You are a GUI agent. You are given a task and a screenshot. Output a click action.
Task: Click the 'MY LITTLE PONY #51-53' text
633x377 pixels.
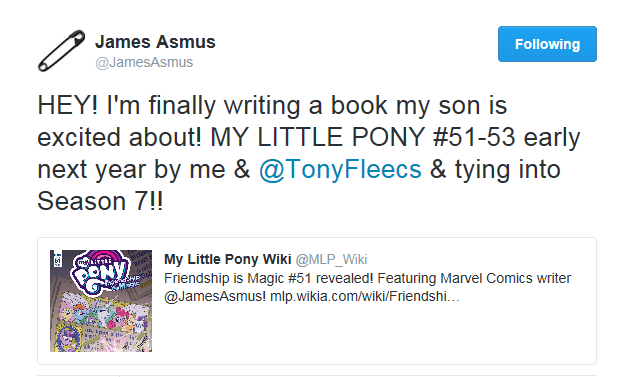pos(363,137)
